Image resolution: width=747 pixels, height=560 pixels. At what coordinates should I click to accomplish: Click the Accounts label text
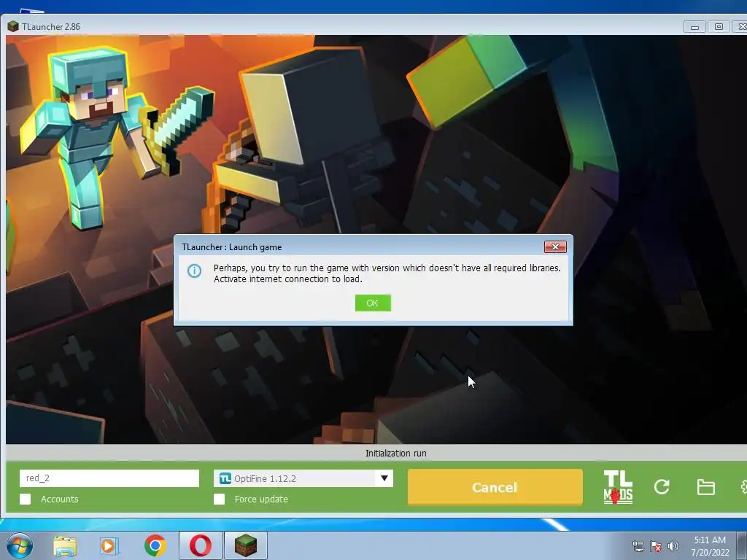(x=60, y=499)
